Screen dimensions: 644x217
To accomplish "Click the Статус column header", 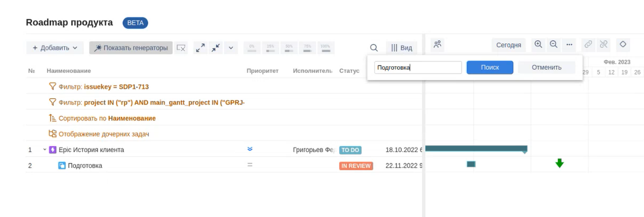I will [x=349, y=71].
